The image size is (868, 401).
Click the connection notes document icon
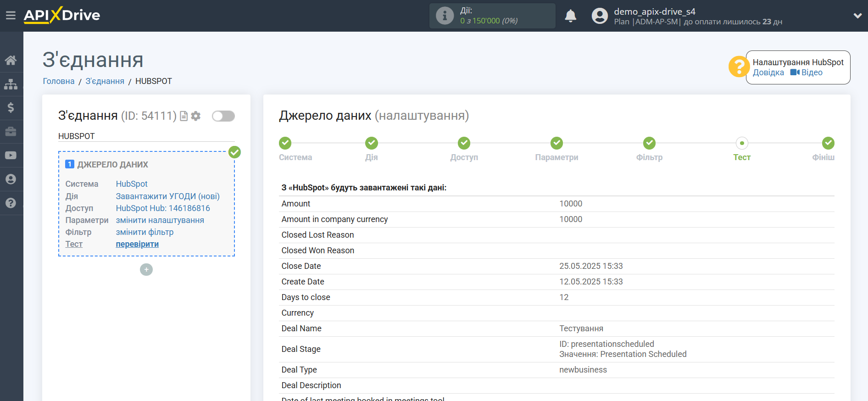click(184, 116)
